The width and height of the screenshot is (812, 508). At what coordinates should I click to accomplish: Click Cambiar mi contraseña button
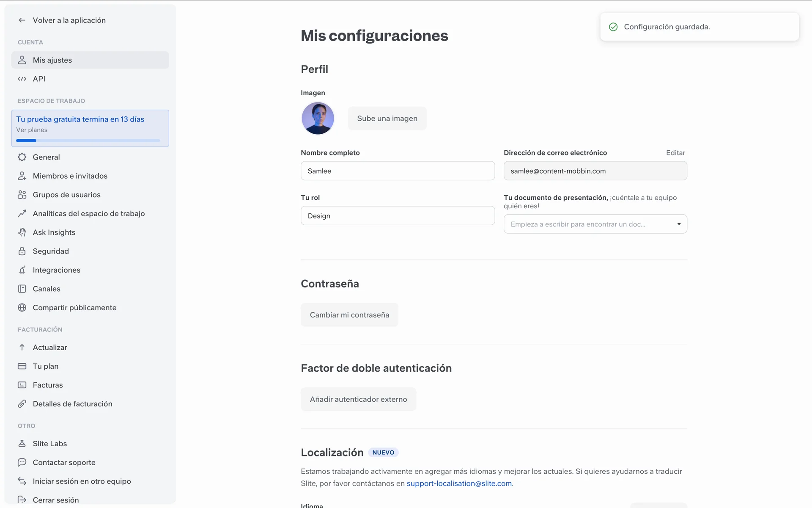pyautogui.click(x=349, y=315)
